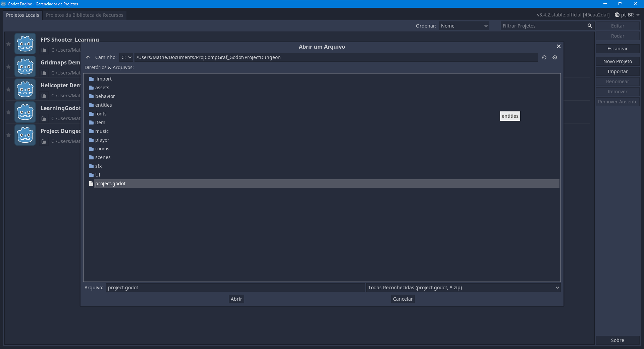Open folder icon for LearningGodot path

point(44,118)
